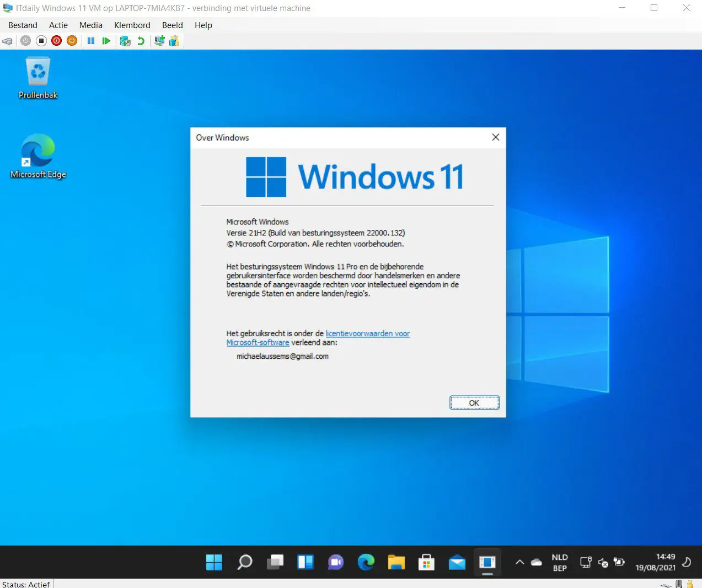
Task: Open network icon in system tray
Action: (586, 562)
